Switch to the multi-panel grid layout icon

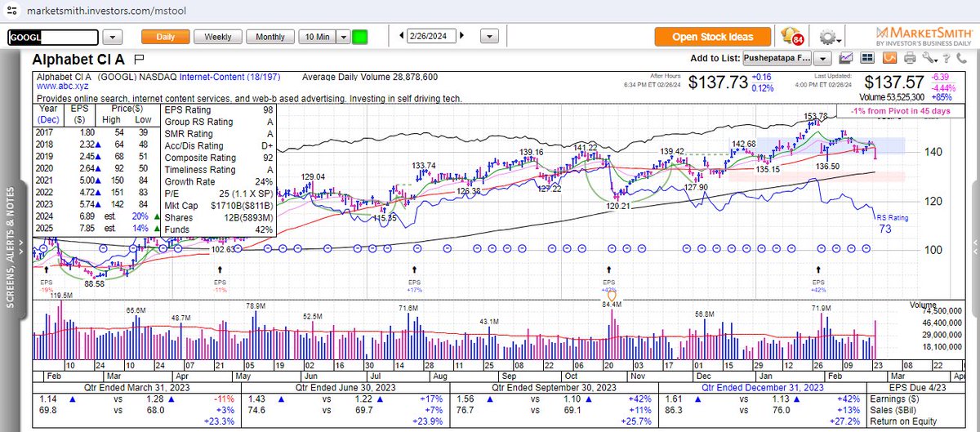(x=867, y=58)
